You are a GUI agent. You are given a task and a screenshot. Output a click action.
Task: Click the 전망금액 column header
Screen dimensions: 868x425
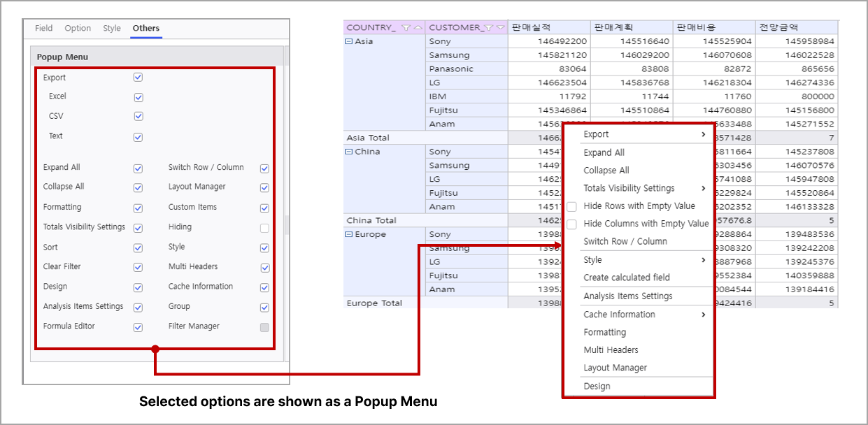pos(797,27)
